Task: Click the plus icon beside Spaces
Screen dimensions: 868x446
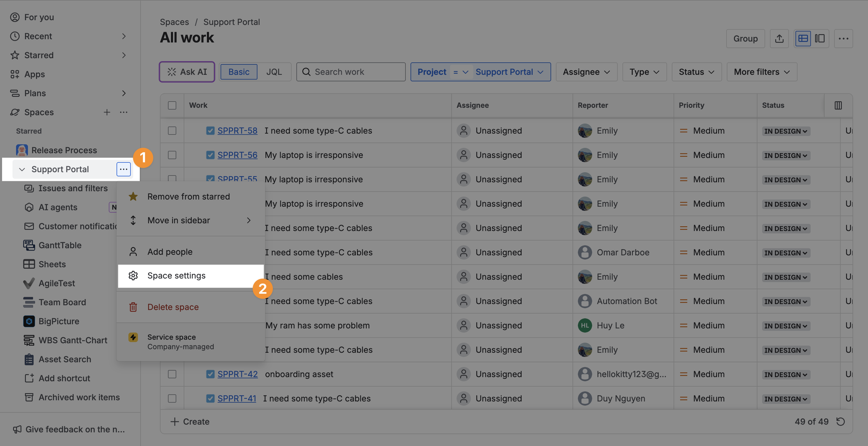Action: point(107,112)
